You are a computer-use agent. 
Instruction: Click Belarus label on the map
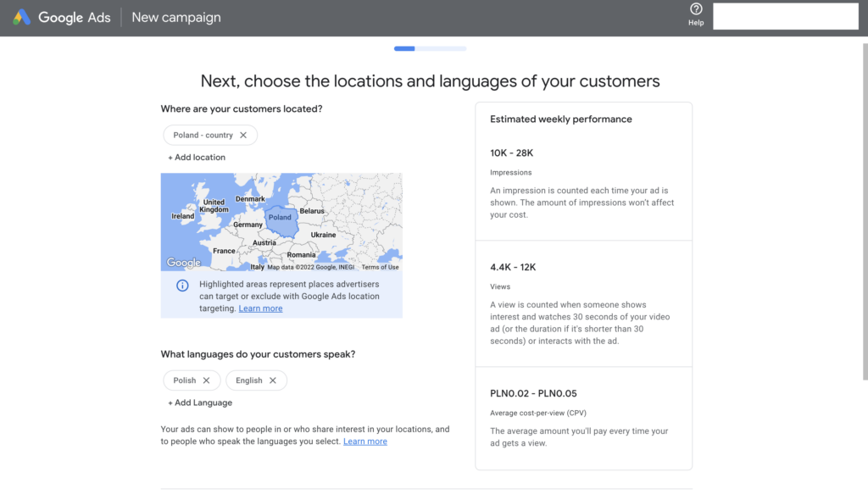point(312,211)
